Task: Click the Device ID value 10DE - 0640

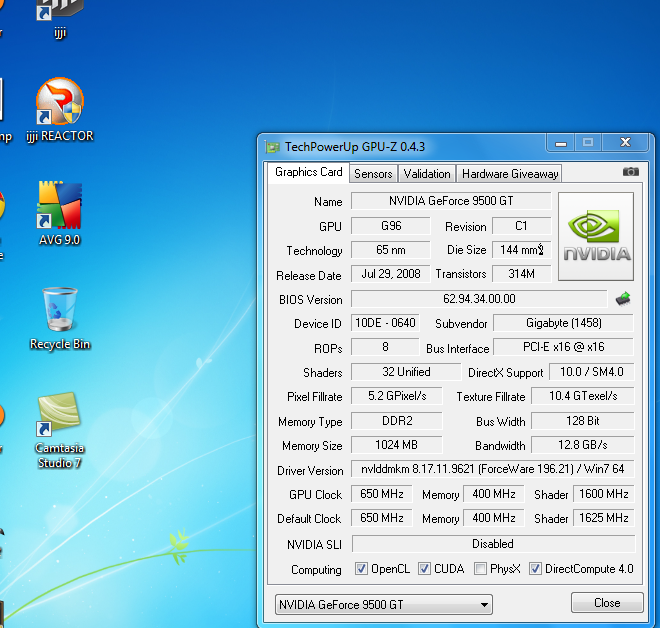Action: coord(385,323)
